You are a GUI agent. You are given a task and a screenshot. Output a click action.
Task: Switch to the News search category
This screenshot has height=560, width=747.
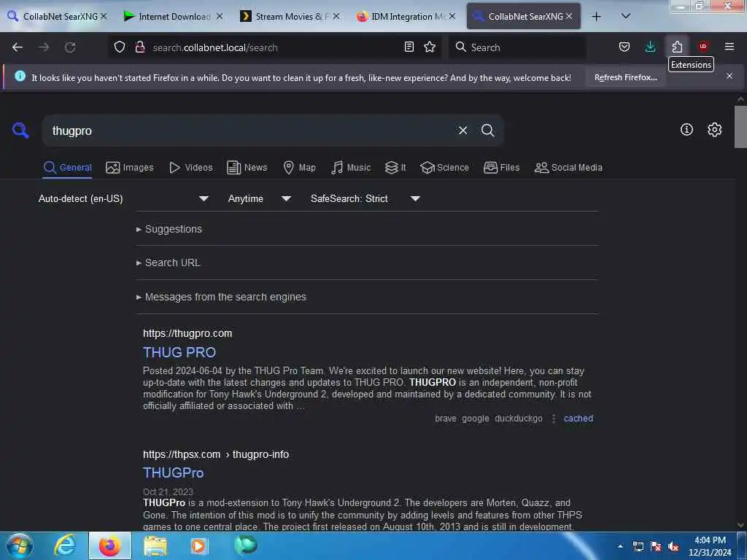tap(247, 168)
